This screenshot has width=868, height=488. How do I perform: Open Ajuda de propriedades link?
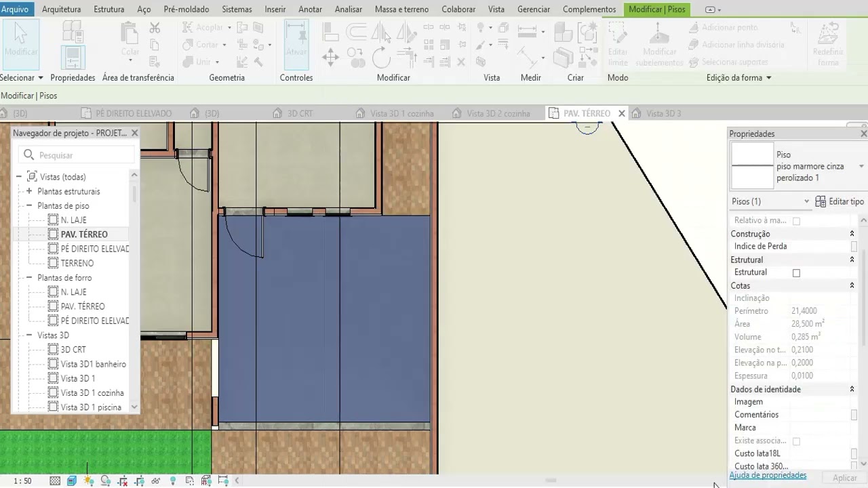tap(768, 476)
